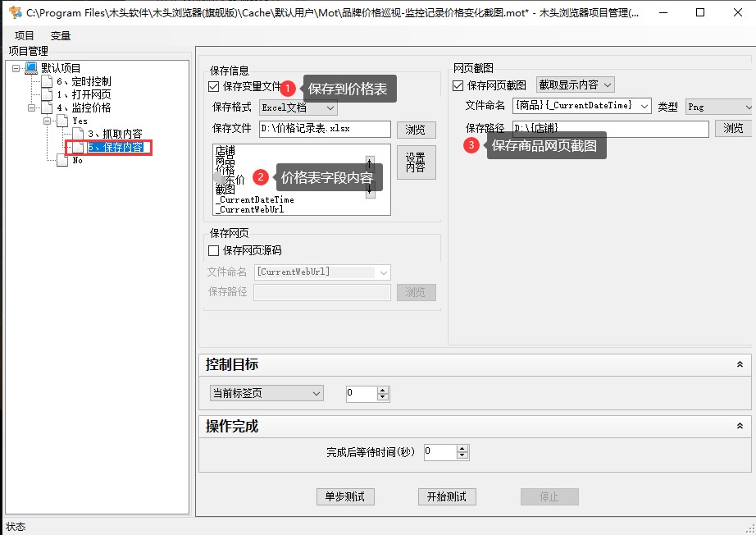Open 保存格式 Excel文档 dropdown
This screenshot has height=535, width=756.
tap(298, 107)
